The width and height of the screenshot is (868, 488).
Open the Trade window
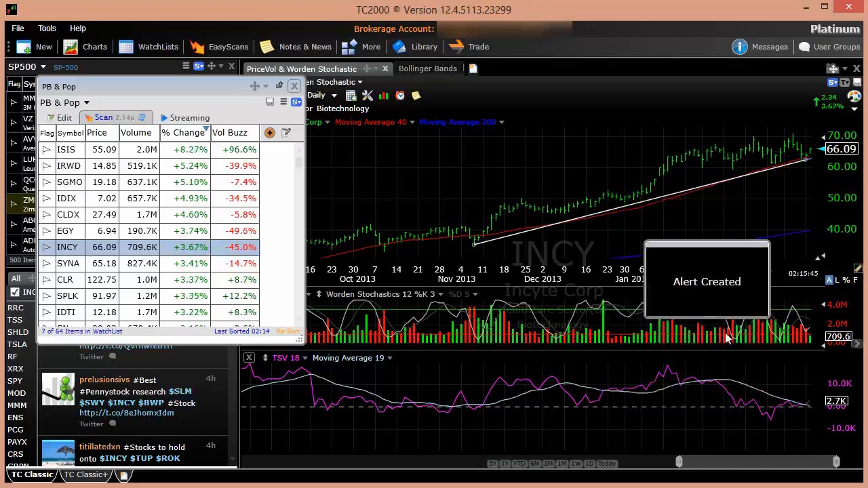pyautogui.click(x=469, y=47)
